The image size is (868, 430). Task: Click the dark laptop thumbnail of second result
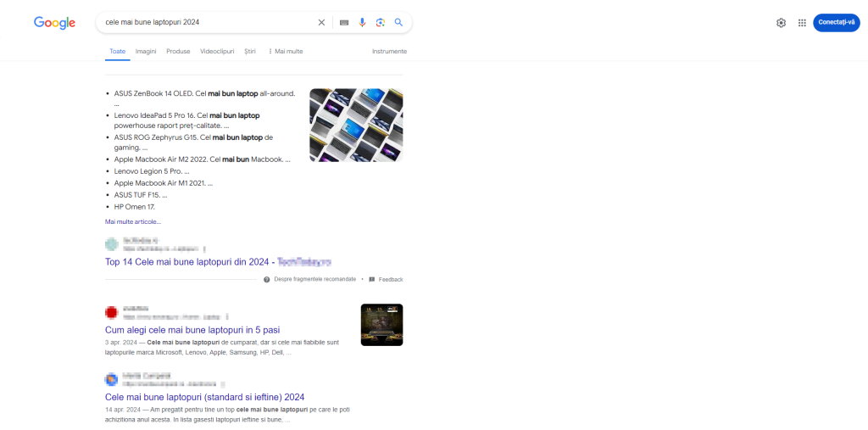tap(382, 325)
